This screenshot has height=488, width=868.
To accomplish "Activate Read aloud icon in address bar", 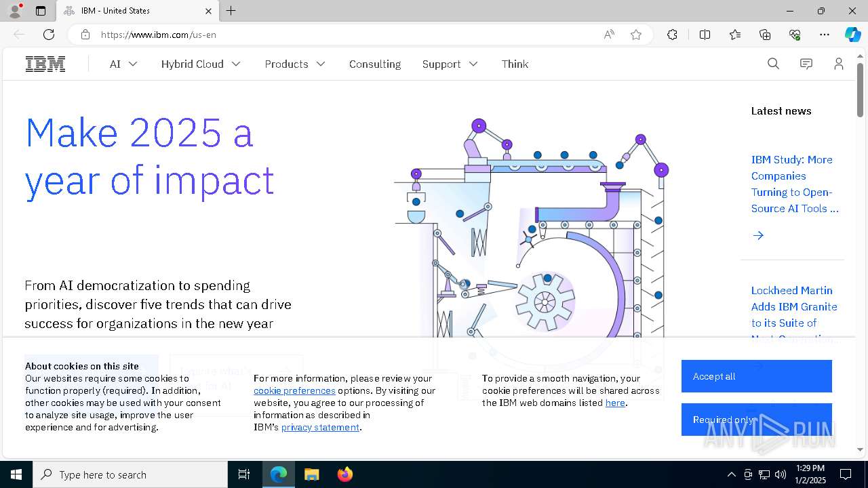I will [609, 35].
